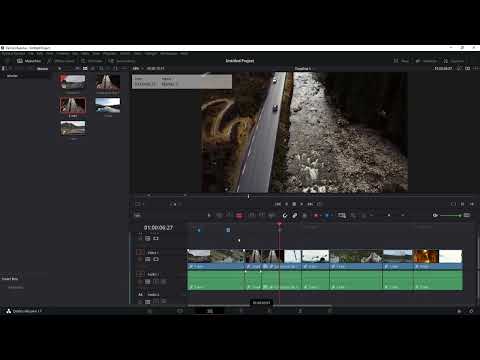Adjust the timeline zoom slider

[388, 216]
